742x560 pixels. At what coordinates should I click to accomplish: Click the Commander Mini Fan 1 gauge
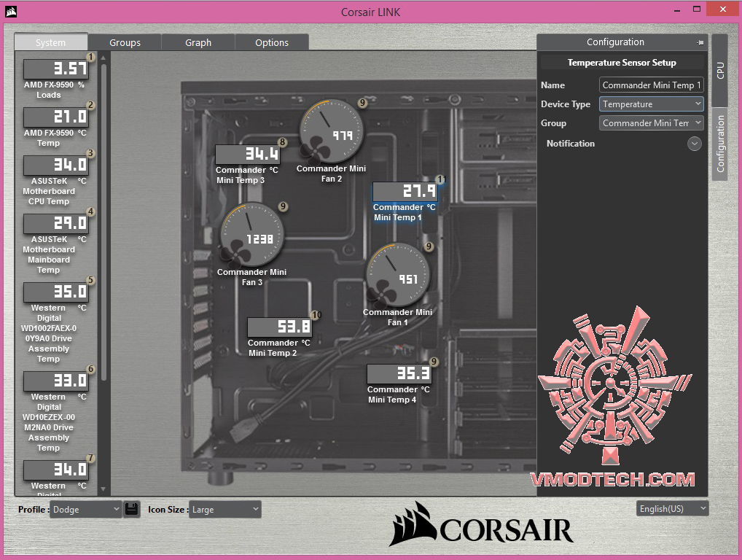(398, 275)
